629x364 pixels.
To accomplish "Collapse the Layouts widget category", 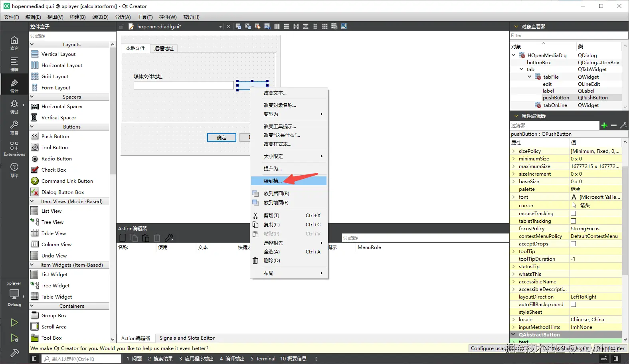I will 32,44.
